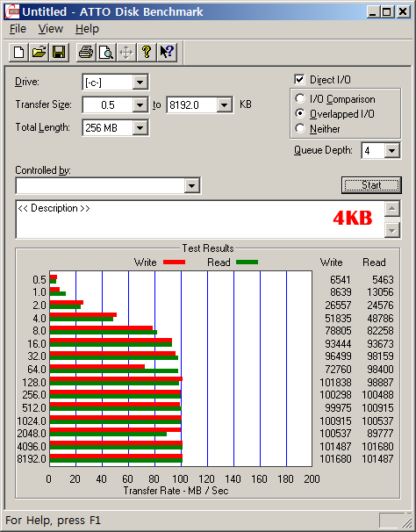Maximize the ATTO Disk Benchmark window
416x532 pixels.
[386, 12]
